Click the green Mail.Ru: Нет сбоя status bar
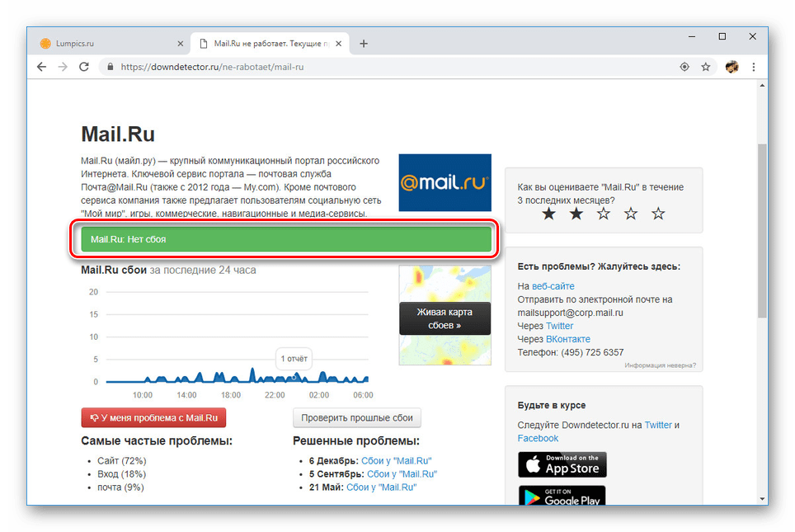The height and width of the screenshot is (532, 795). pyautogui.click(x=286, y=239)
